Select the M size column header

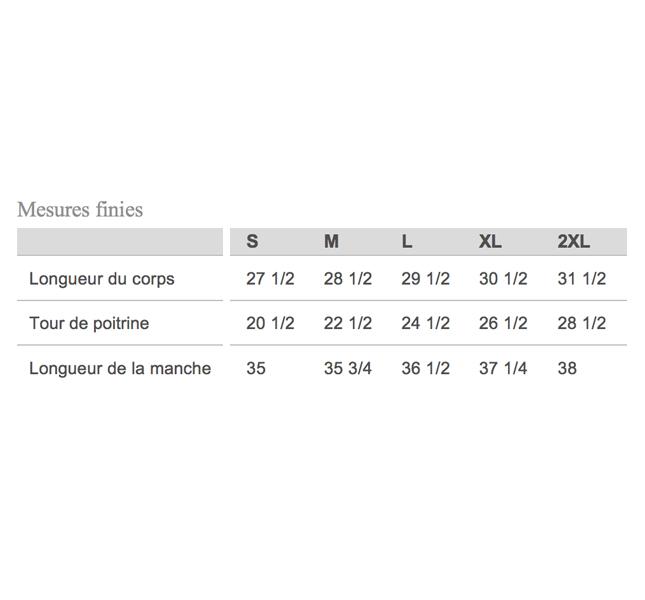(x=331, y=242)
